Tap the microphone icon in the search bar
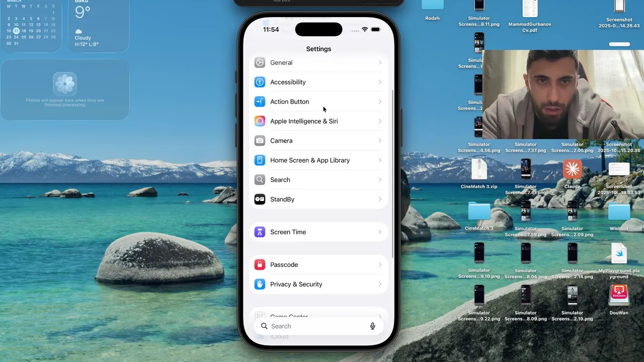 click(x=373, y=326)
